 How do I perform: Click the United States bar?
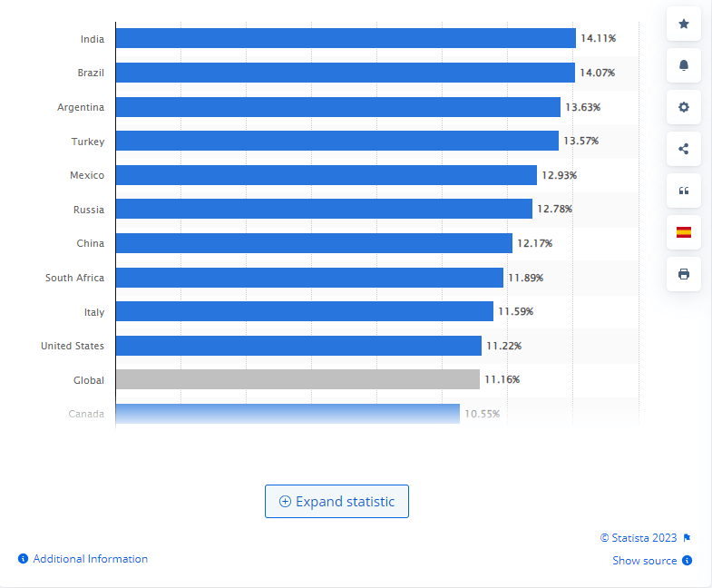[297, 346]
